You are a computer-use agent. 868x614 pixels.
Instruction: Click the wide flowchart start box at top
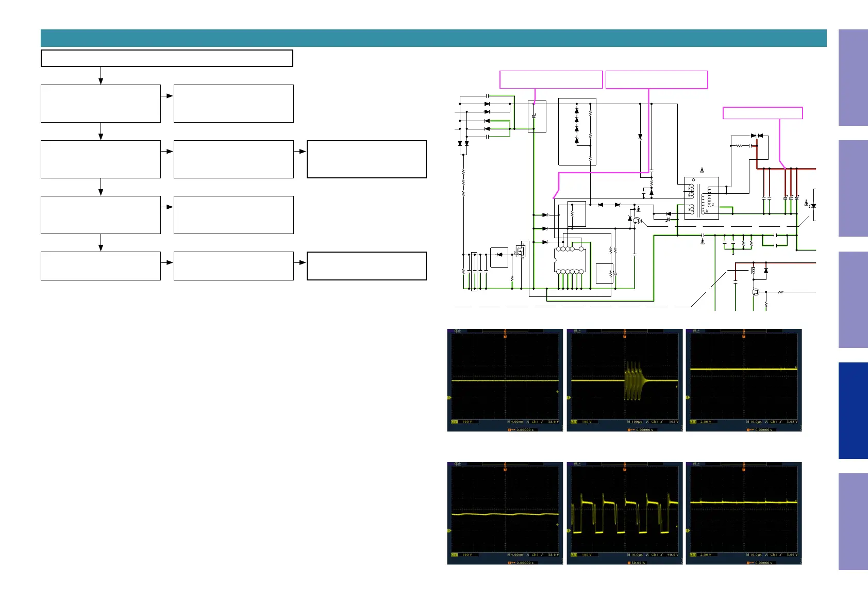pyautogui.click(x=166, y=58)
